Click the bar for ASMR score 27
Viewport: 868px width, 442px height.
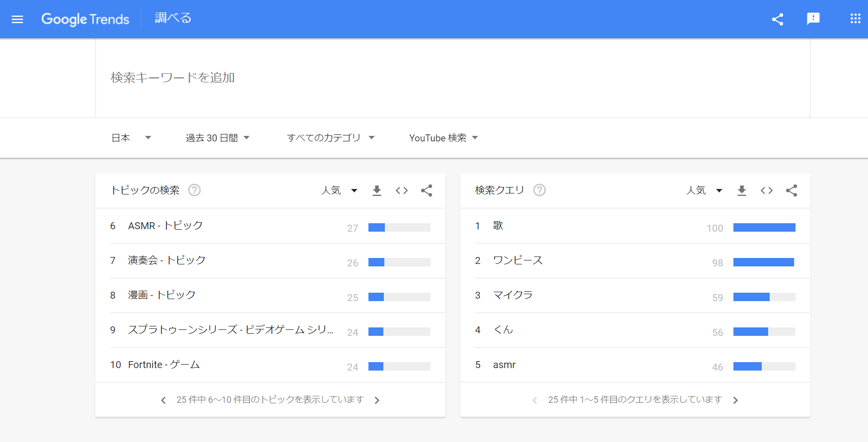point(399,228)
